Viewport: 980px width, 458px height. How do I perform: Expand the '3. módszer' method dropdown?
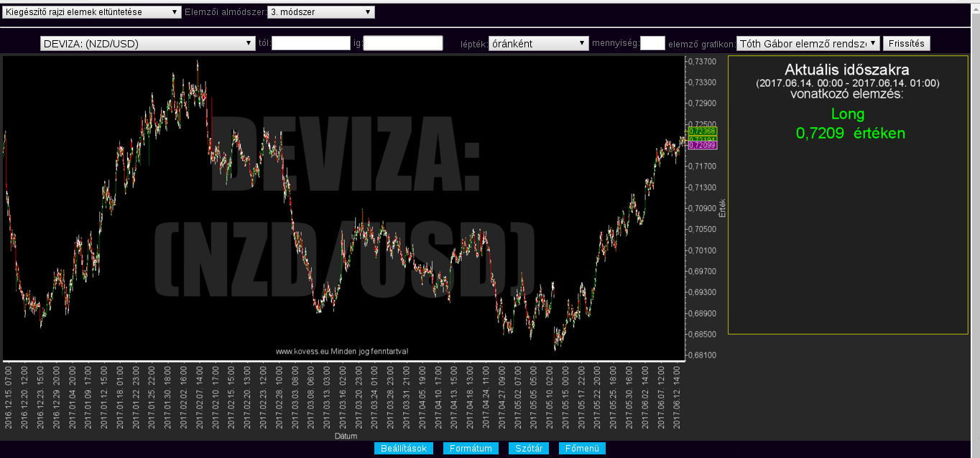[x=320, y=12]
